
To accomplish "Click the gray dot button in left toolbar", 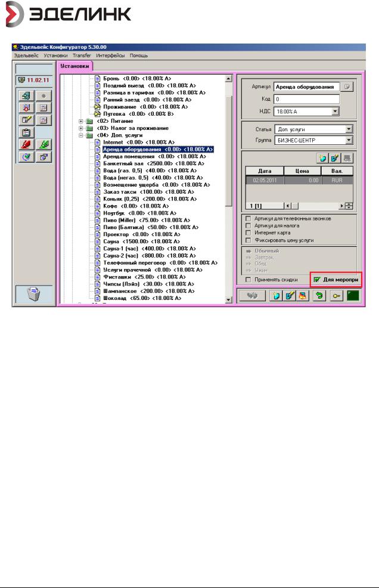I will pos(44,96).
